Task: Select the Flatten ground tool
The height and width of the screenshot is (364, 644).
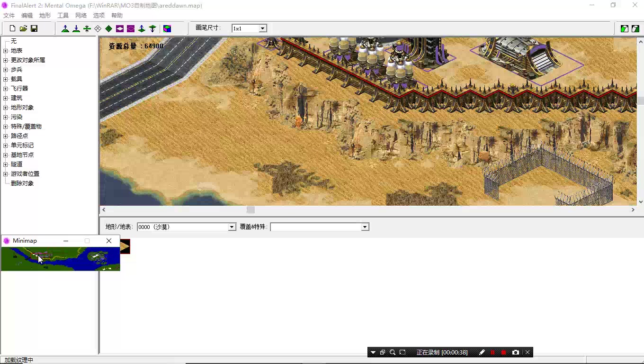Action: 87,28
